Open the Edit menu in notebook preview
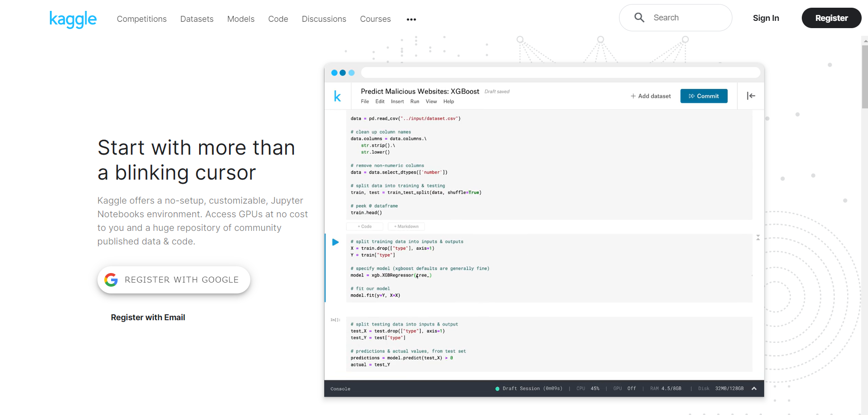 pyautogui.click(x=380, y=102)
